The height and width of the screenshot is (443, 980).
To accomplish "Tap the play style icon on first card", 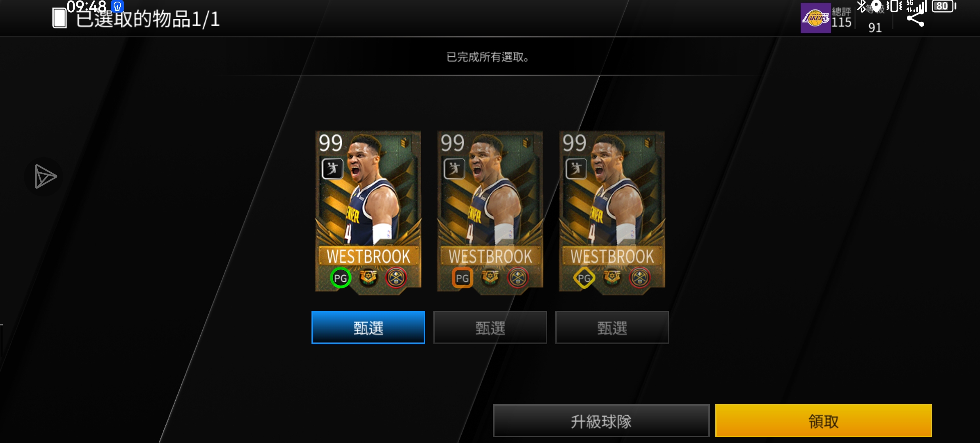I will pyautogui.click(x=332, y=169).
